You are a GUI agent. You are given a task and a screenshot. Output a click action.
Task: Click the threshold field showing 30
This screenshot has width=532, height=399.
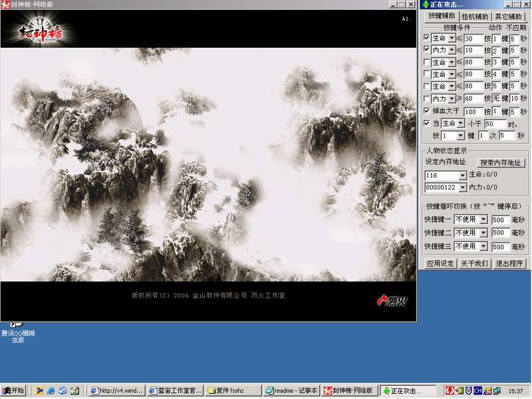[x=473, y=39]
